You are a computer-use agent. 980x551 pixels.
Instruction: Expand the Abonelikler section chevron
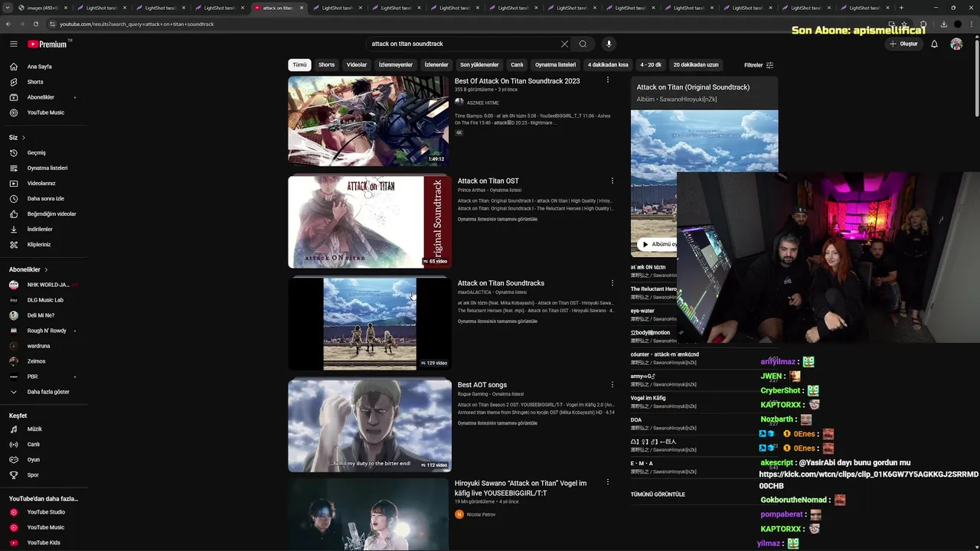pyautogui.click(x=46, y=269)
